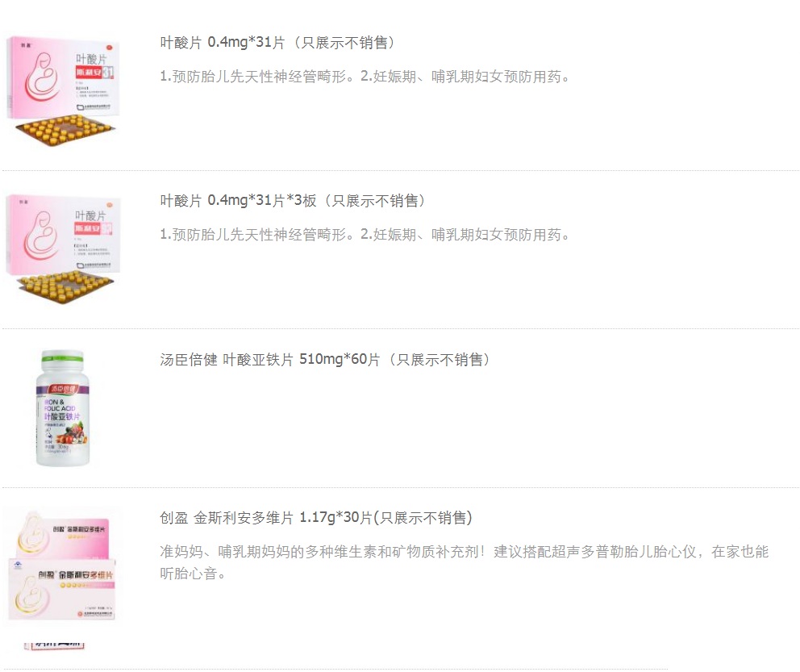Click the pill blister tray in second image
The width and height of the screenshot is (800, 672).
tap(65, 288)
